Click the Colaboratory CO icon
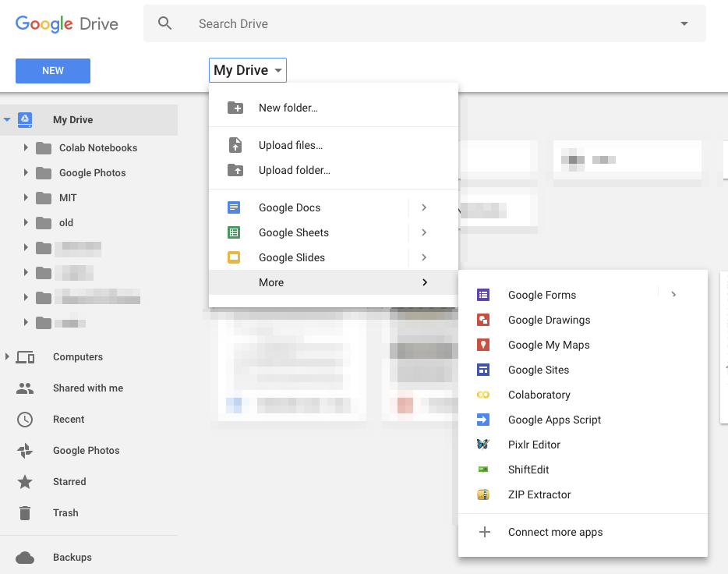Viewport: 728px width, 574px height. click(x=483, y=395)
